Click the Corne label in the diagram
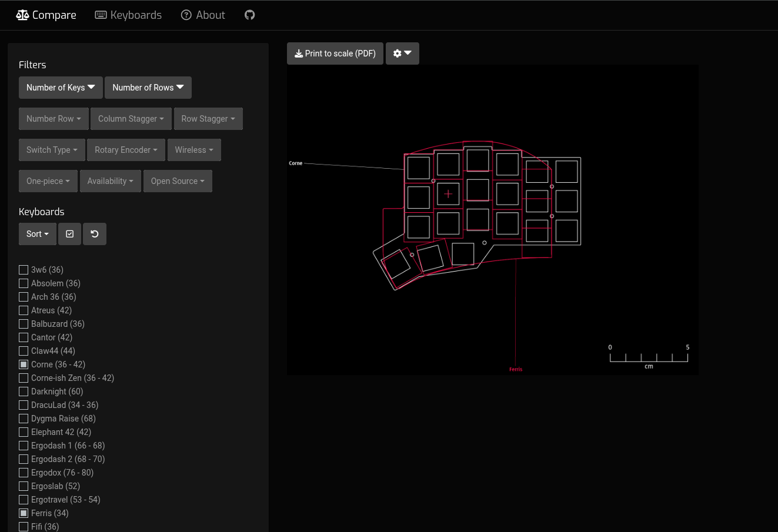Image resolution: width=778 pixels, height=532 pixels. 296,163
